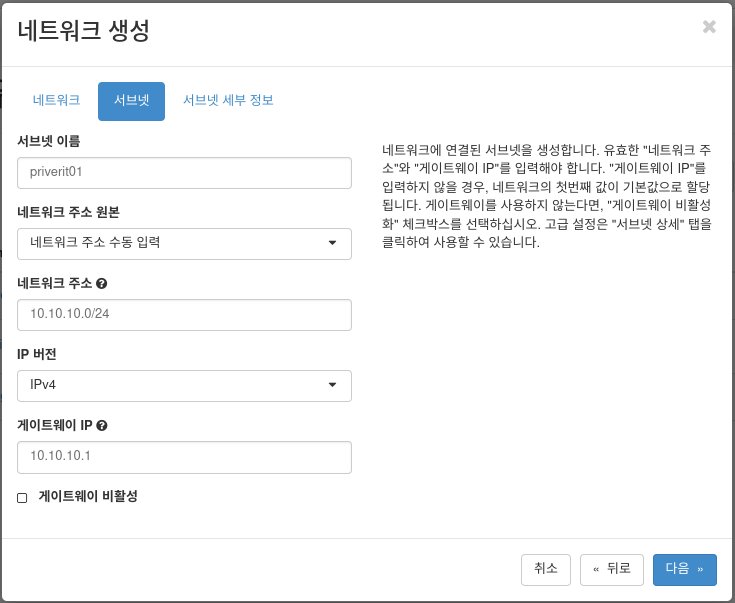The height and width of the screenshot is (603, 735).
Task: Focus the 네트워크 주소 CIDR input field
Action: coord(184,315)
